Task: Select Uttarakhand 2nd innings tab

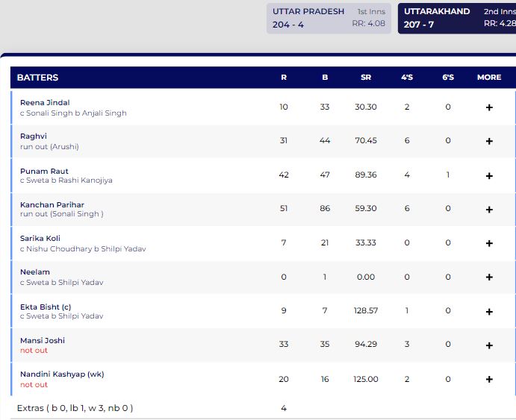Action: [x=457, y=18]
